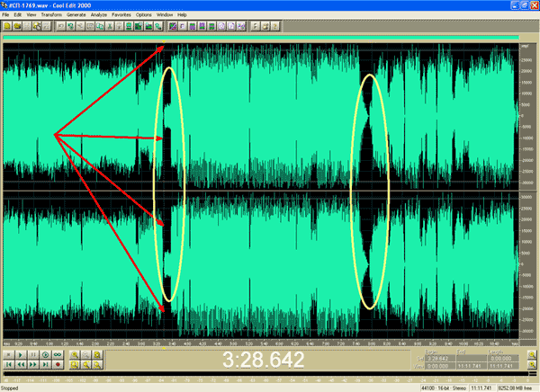Click the red Record button
540x392 pixels.
58,366
